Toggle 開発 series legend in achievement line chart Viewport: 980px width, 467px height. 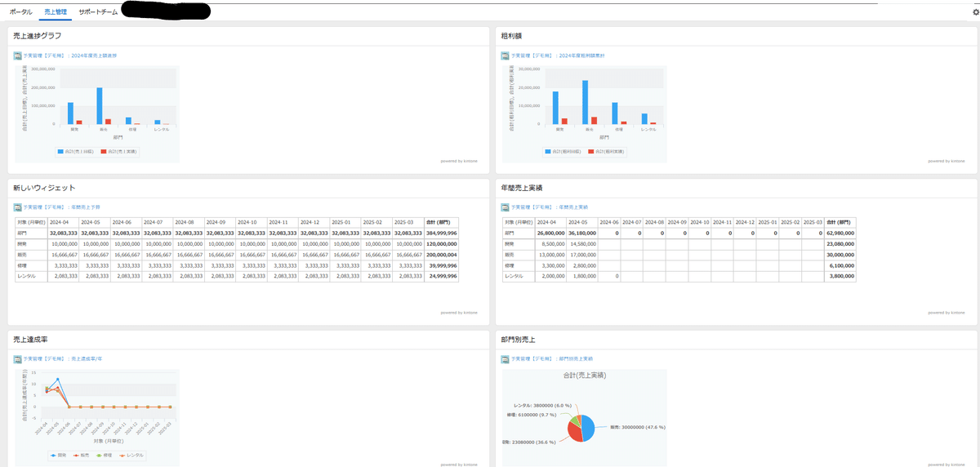56,455
